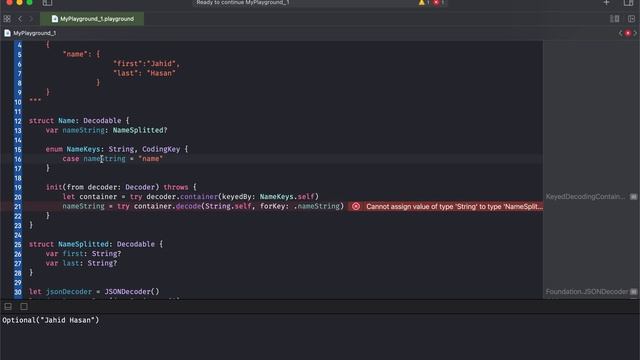This screenshot has height=360, width=640.
Task: Click the Foundation.JSONDecoder result text
Action: click(587, 291)
